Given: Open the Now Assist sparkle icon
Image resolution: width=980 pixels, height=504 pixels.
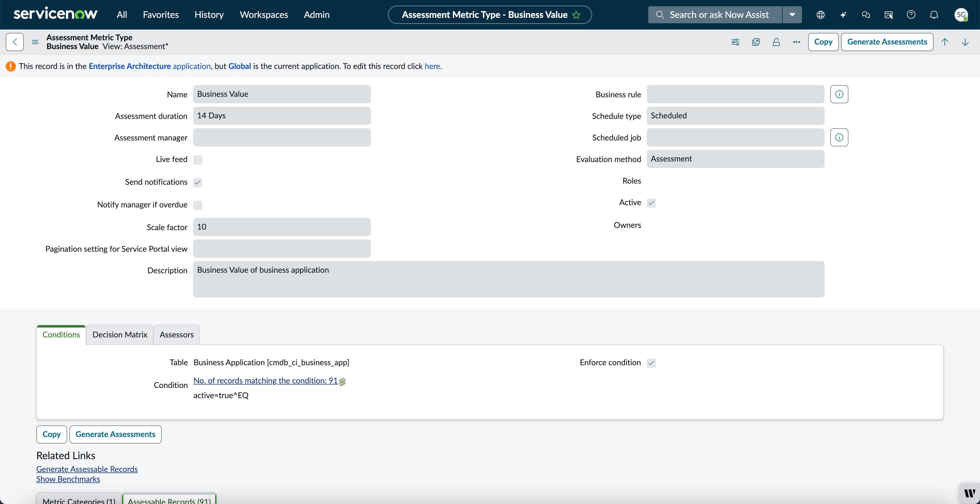Looking at the screenshot, I should tap(843, 15).
